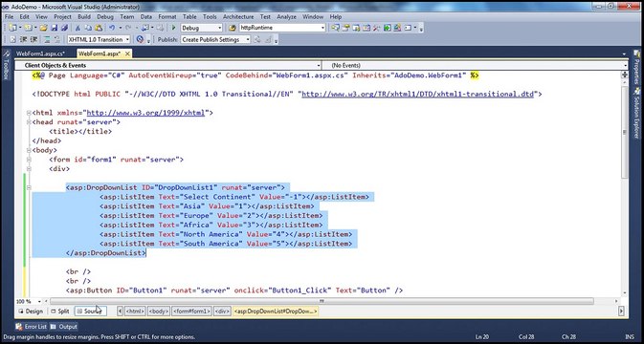This screenshot has height=344, width=644.
Task: Click the Save All icon
Action: 64,28
